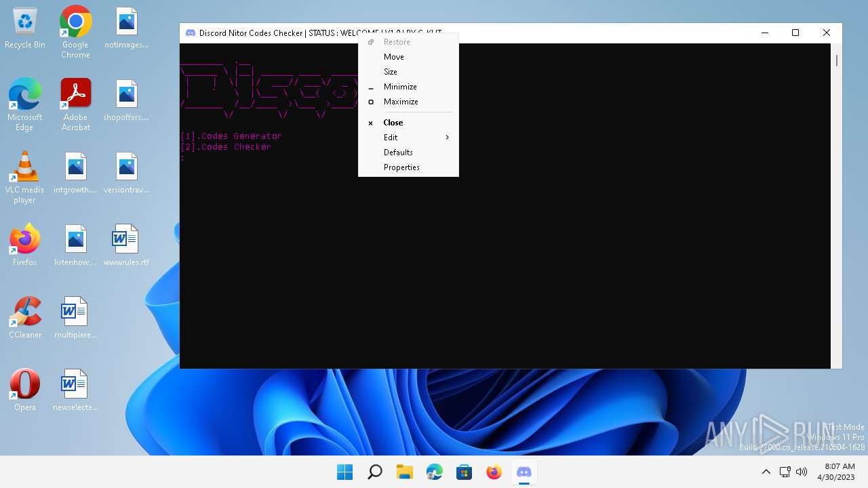Open Firefox desktop shortcut
868x488 pixels.
[24, 246]
